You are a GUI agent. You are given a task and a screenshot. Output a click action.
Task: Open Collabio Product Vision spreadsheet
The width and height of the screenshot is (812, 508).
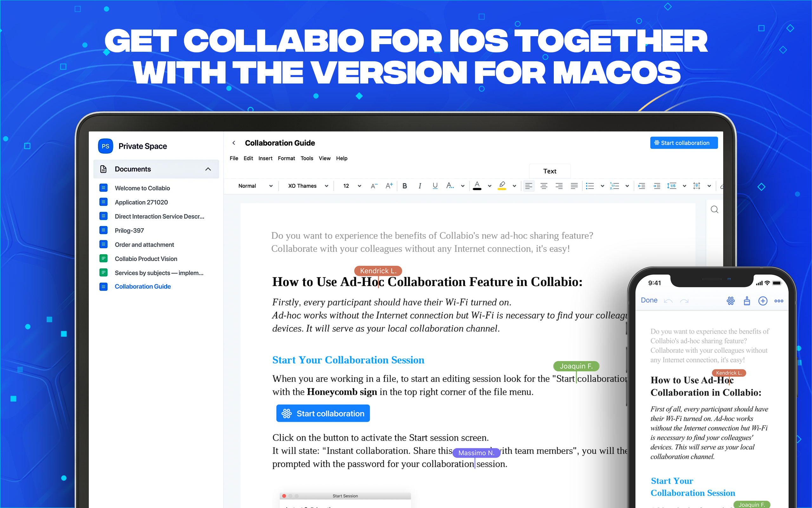pos(146,259)
